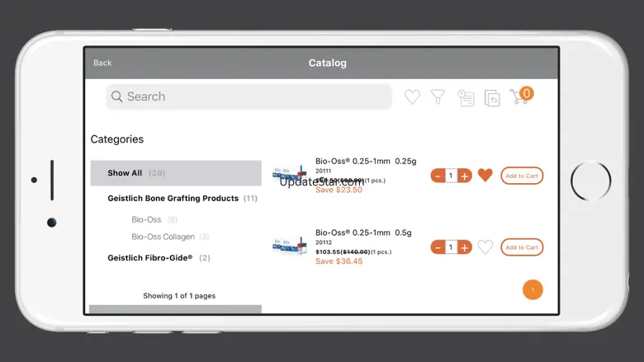Open the shopping cart icon
Viewport: 644px width, 362px height.
click(x=519, y=97)
